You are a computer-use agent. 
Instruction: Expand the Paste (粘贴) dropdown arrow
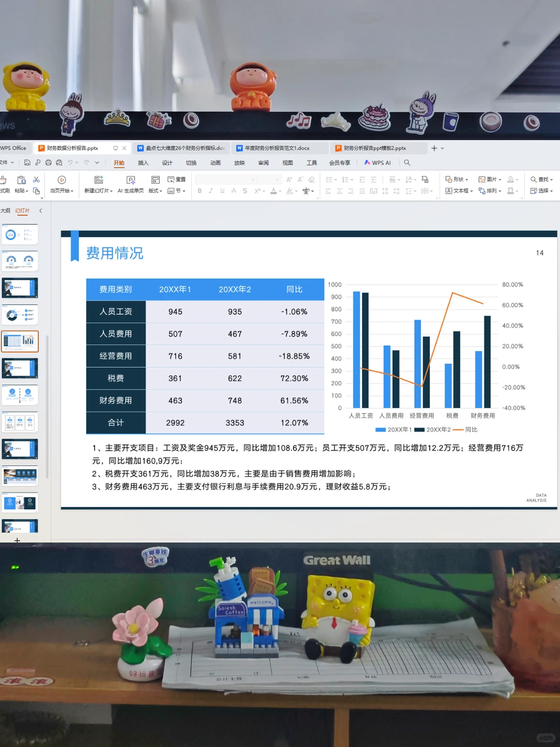pyautogui.click(x=27, y=191)
